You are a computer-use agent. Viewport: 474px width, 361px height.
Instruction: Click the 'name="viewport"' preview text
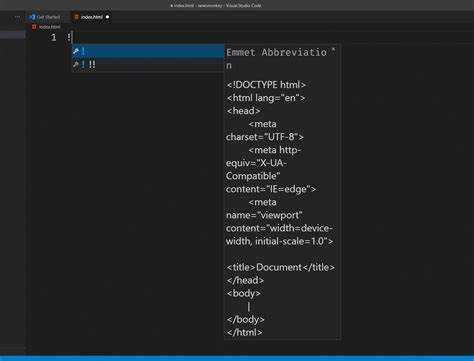tap(264, 215)
